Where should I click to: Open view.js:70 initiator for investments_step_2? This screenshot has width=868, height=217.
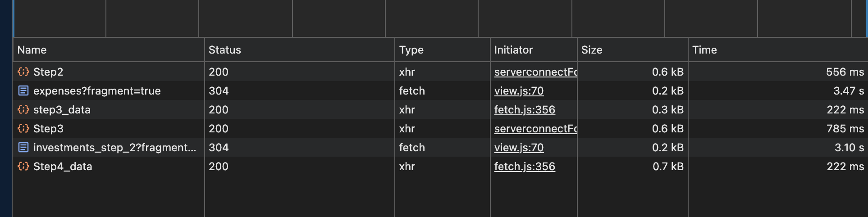point(519,148)
